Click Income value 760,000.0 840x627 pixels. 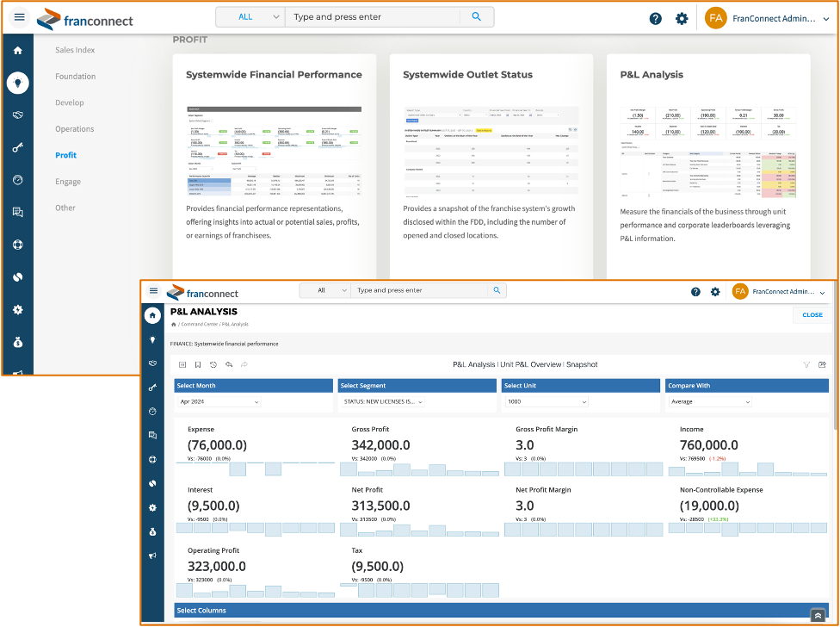[709, 445]
